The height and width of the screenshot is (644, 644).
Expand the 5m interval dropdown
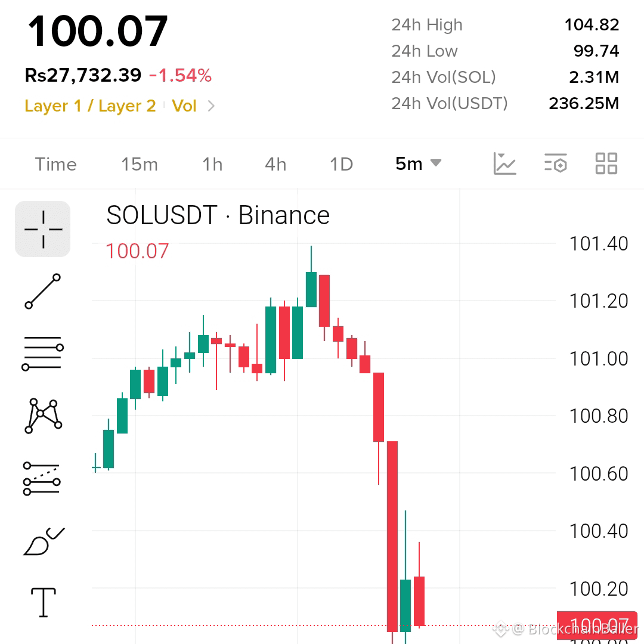(x=418, y=163)
